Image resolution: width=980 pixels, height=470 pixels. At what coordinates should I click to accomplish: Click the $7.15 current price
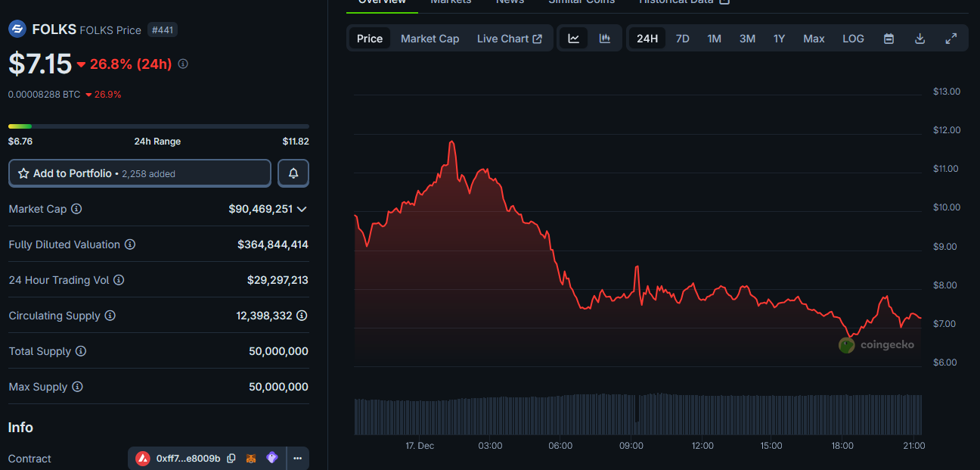[40, 64]
